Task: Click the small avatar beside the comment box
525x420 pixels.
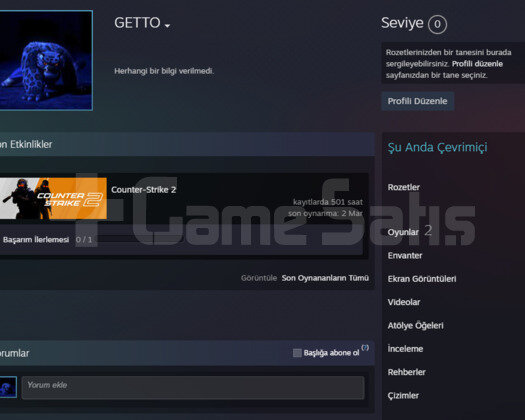Action: [8, 387]
